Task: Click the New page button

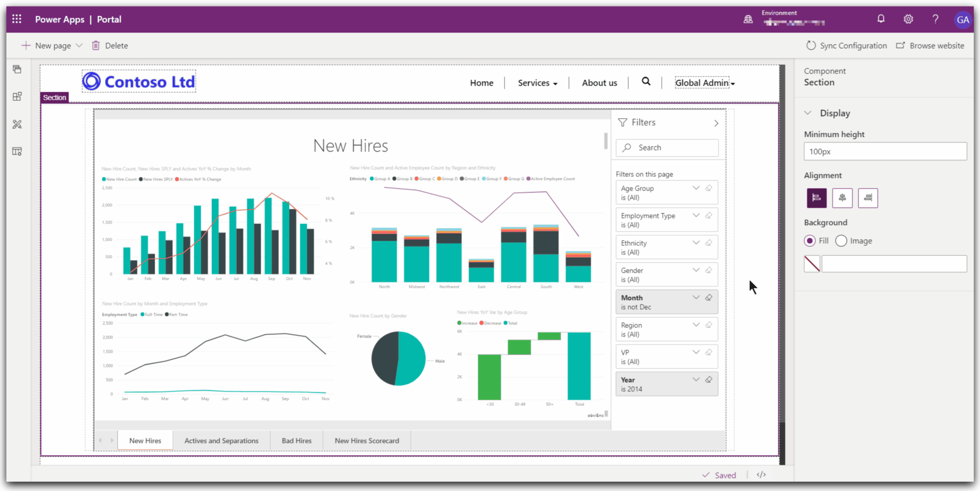Action: [46, 46]
